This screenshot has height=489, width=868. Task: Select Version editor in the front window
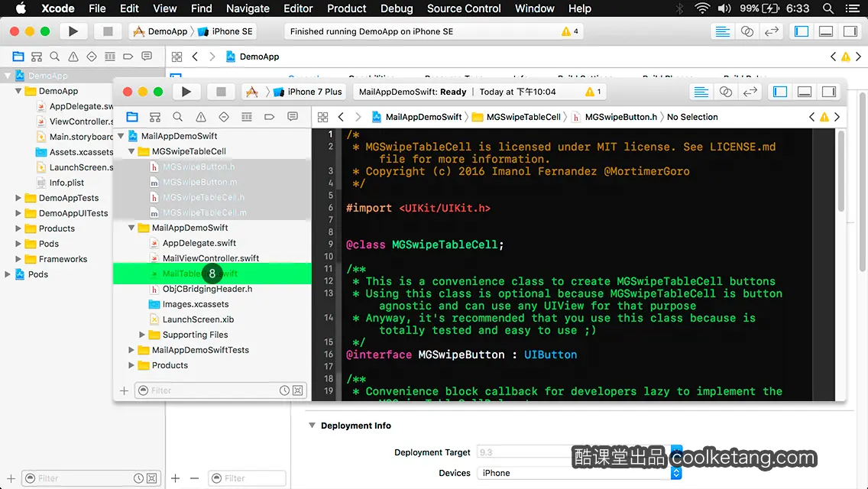point(750,92)
